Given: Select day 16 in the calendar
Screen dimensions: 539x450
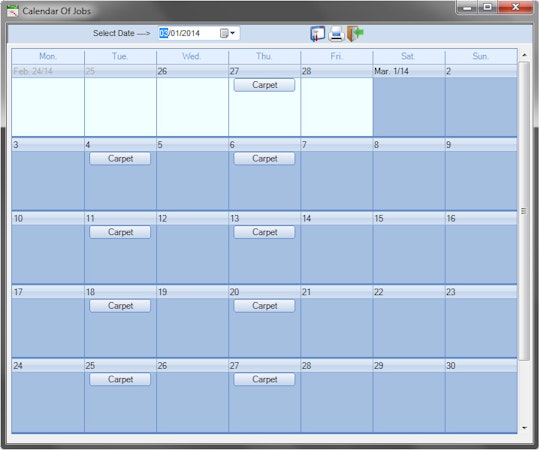Looking at the screenshot, I should point(481,248).
